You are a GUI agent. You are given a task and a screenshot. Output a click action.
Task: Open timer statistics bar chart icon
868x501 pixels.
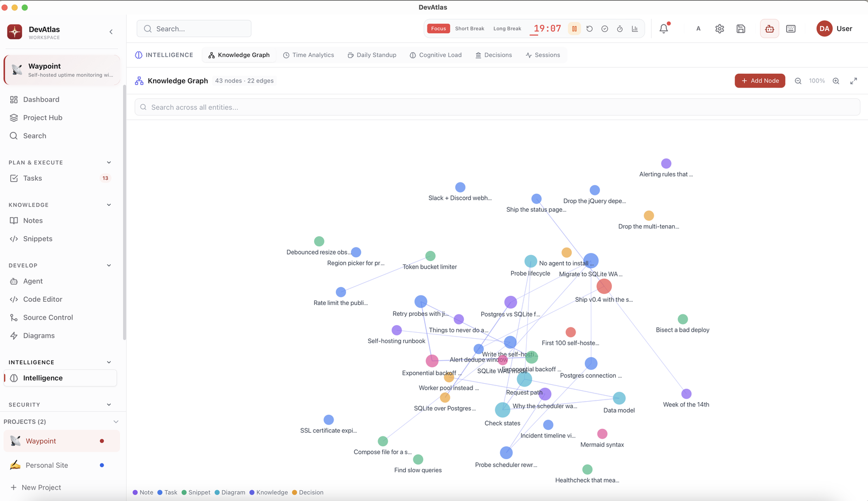coord(635,29)
